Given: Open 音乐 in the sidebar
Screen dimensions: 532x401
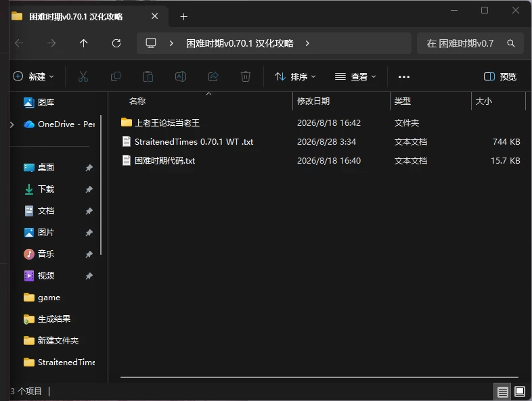Looking at the screenshot, I should click(x=39, y=254).
